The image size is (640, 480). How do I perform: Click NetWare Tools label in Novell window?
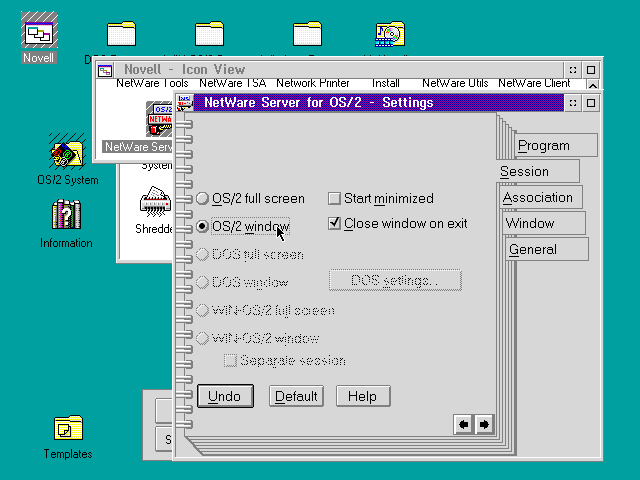click(x=152, y=83)
